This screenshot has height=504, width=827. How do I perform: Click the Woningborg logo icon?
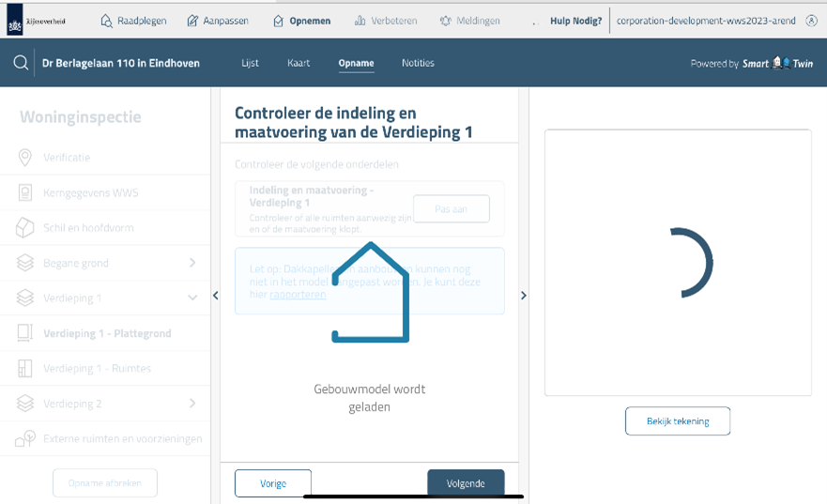(x=13, y=20)
